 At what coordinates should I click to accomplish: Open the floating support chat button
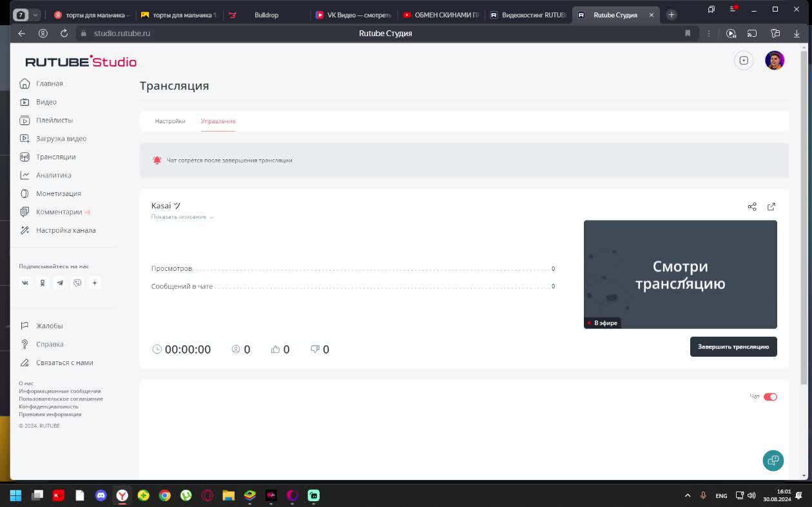(773, 461)
